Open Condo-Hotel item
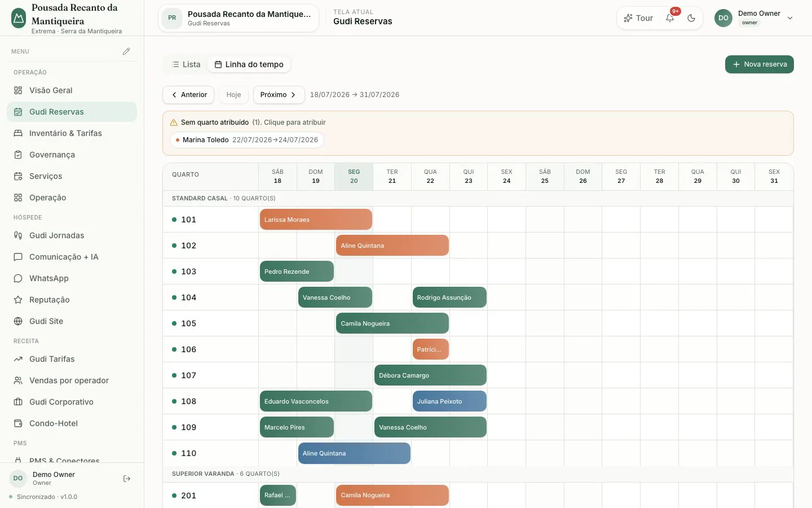This screenshot has width=812, height=508. (x=72, y=423)
